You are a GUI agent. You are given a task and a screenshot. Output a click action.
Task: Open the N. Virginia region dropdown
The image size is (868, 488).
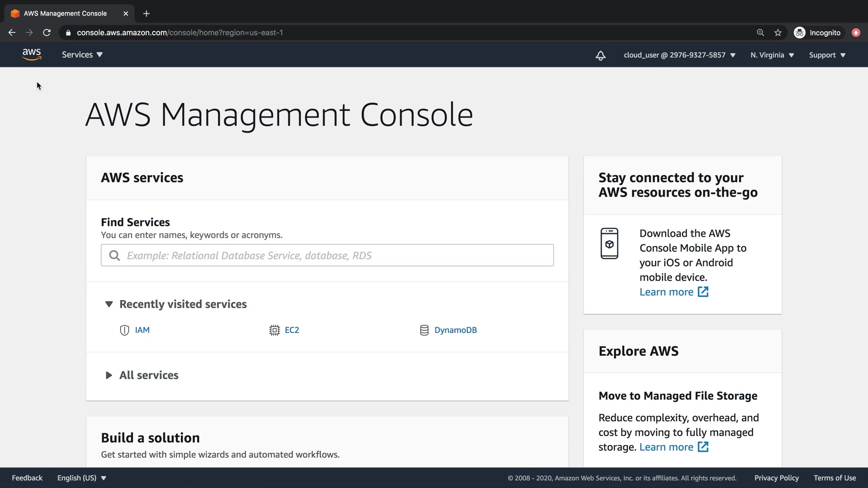point(772,55)
